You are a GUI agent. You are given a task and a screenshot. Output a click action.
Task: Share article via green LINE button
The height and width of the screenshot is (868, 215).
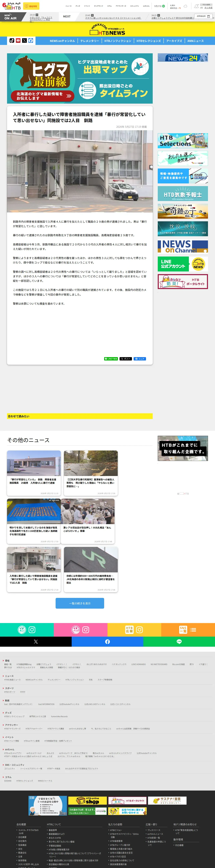pyautogui.click(x=111, y=358)
